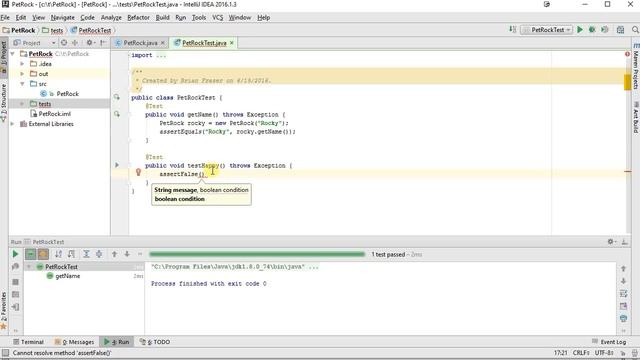Start debugging with the Debug bug icon
This screenshot has height=360, width=640.
pyautogui.click(x=592, y=30)
